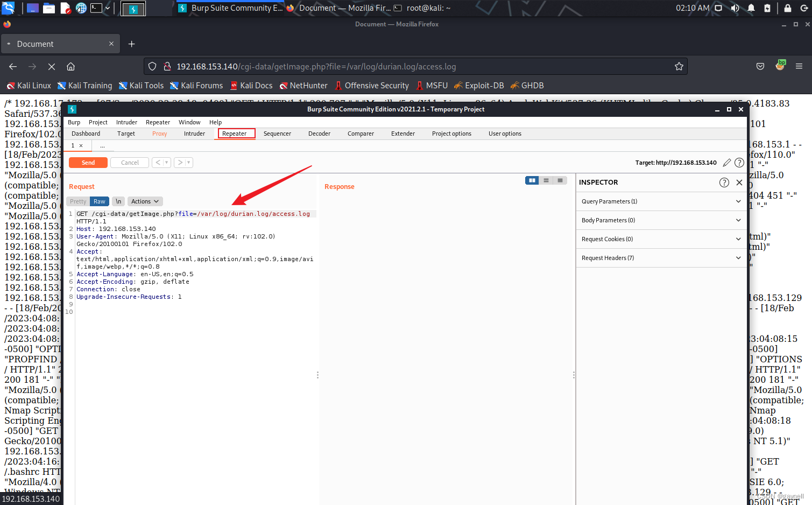This screenshot has width=812, height=505.
Task: Close Repeater sub-tab 1
Action: pyautogui.click(x=81, y=145)
